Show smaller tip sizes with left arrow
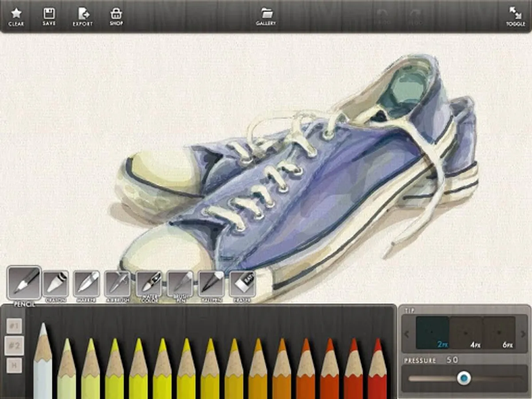Viewport: 532px width, 399px height. pos(407,334)
